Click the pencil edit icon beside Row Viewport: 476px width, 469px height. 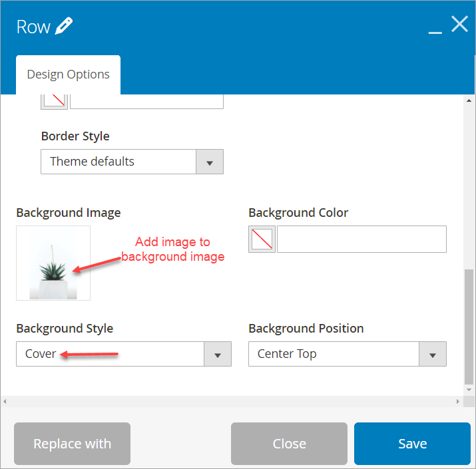(x=64, y=26)
